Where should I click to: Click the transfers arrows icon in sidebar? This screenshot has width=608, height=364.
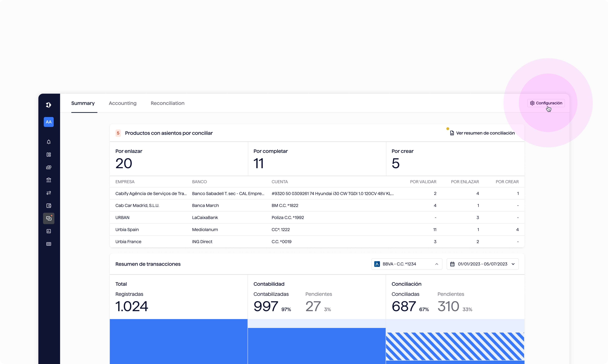pyautogui.click(x=49, y=193)
